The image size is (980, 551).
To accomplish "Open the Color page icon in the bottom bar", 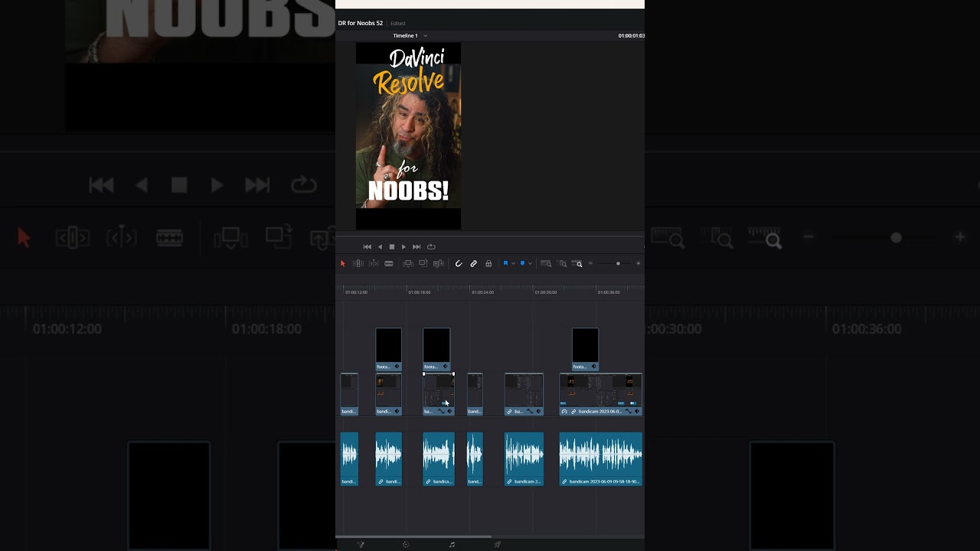I will pyautogui.click(x=406, y=545).
